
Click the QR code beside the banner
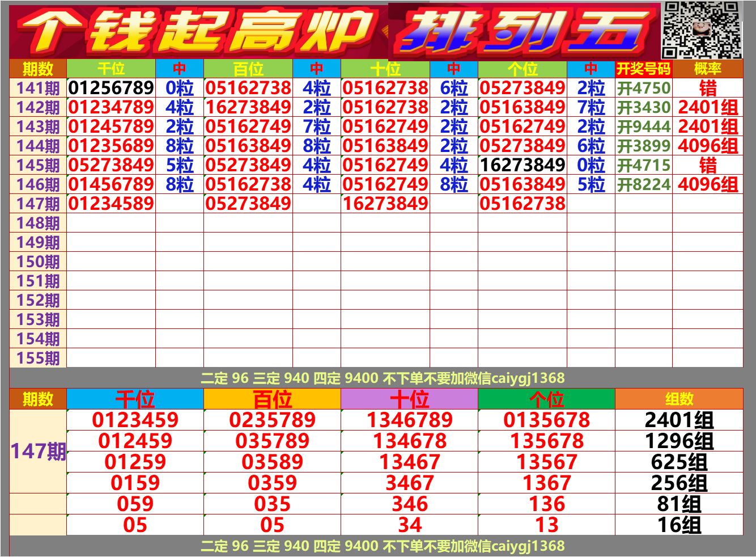pyautogui.click(x=702, y=29)
